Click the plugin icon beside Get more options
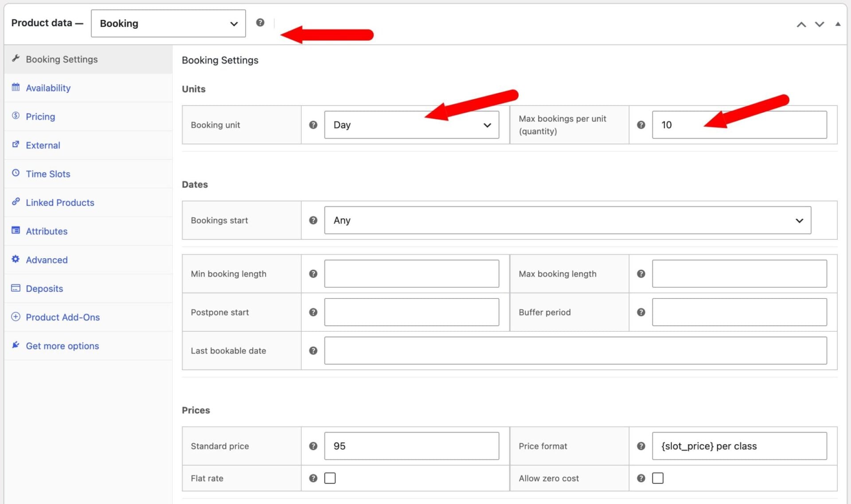Viewport: 851px width, 504px height. point(16,345)
